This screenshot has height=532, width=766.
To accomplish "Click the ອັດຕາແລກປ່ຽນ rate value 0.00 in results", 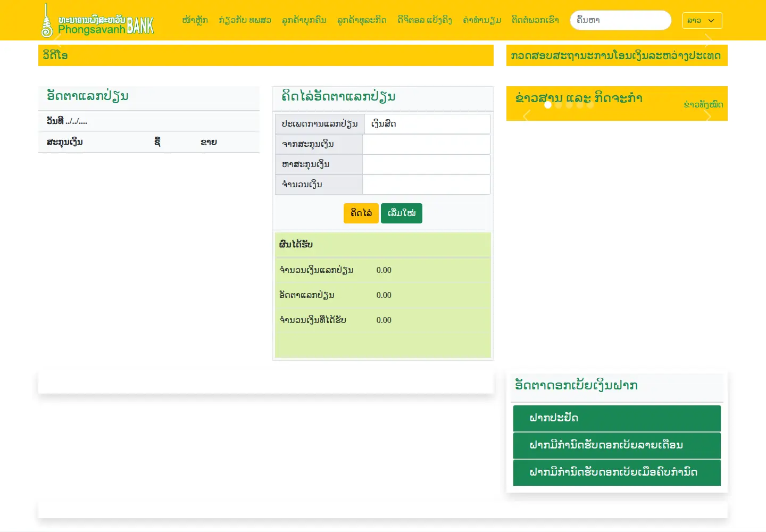I will pos(384,295).
